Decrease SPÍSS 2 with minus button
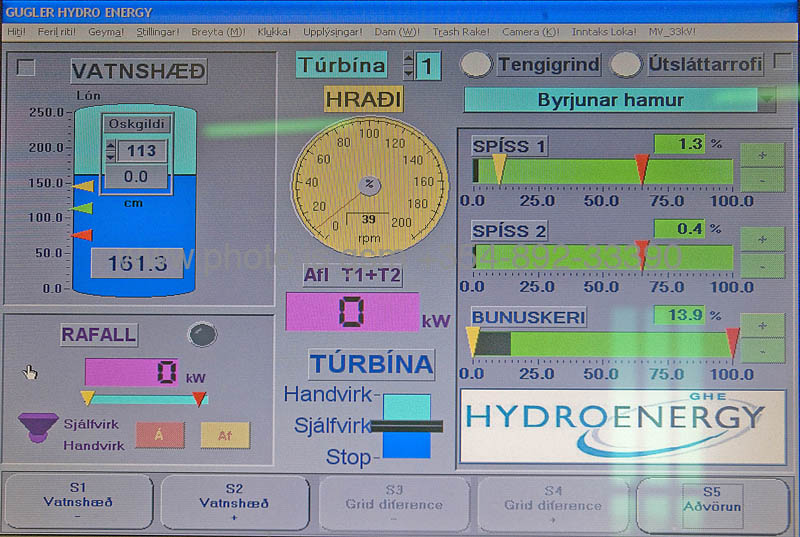Screen dimensions: 800x537 pyautogui.click(x=762, y=265)
